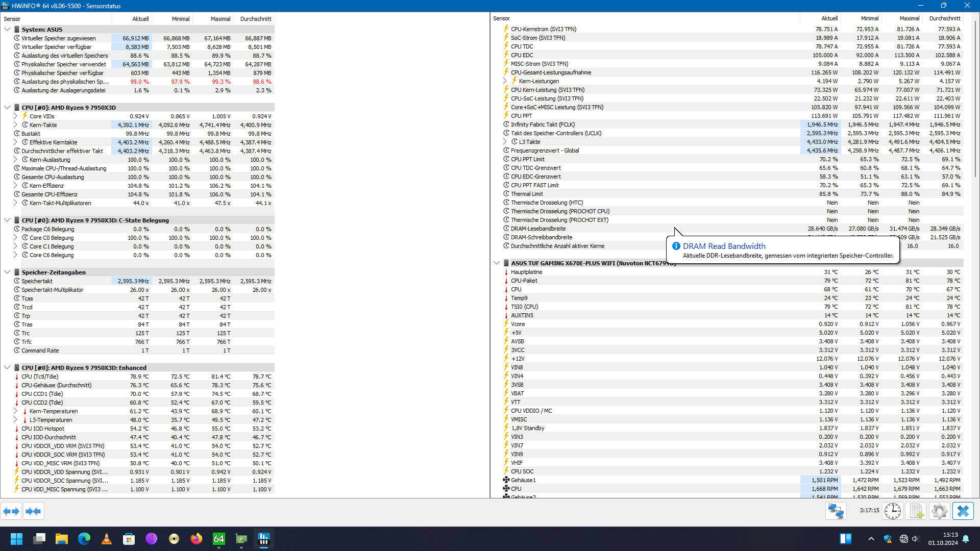Open the remote network monitoring button
The height and width of the screenshot is (551, 980).
(836, 511)
